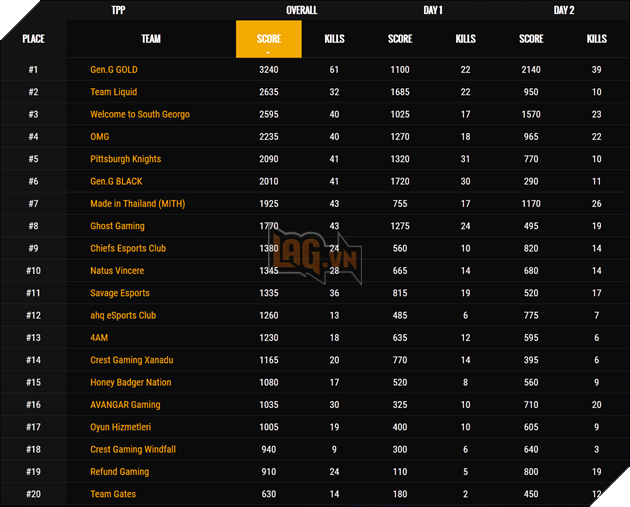Viewport: 630px width, 507px height.
Task: Click the Day 2 Score column header
Action: (x=531, y=39)
